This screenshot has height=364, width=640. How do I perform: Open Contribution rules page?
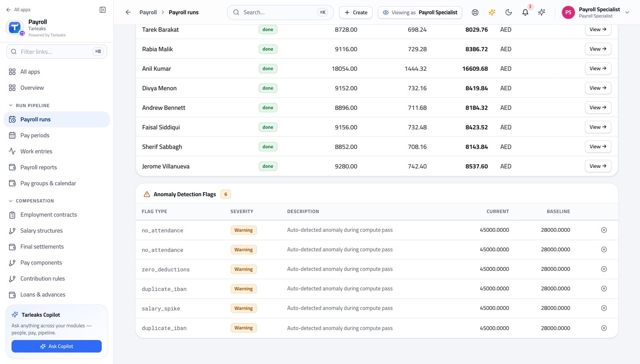pyautogui.click(x=56, y=278)
